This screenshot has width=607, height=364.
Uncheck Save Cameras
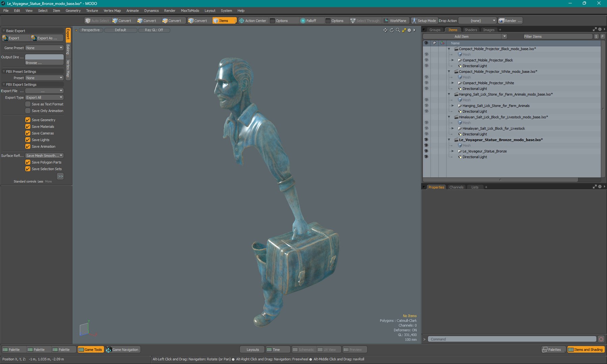pos(28,133)
